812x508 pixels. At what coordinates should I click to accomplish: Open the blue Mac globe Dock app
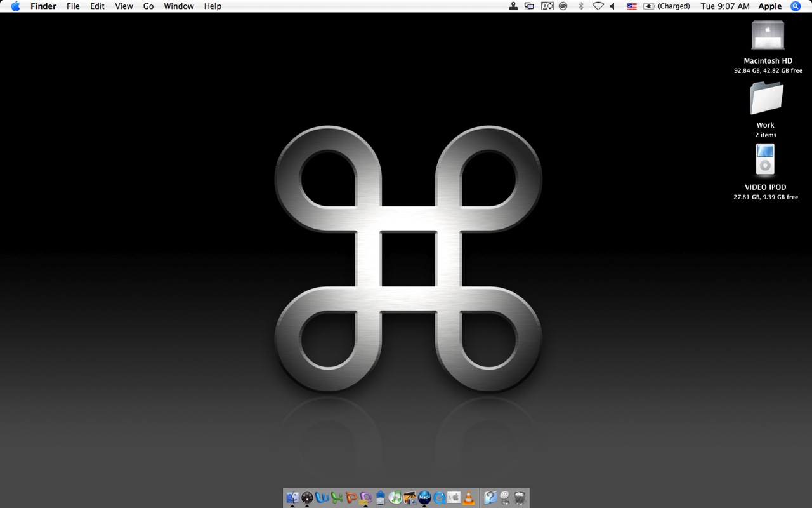pyautogui.click(x=424, y=498)
